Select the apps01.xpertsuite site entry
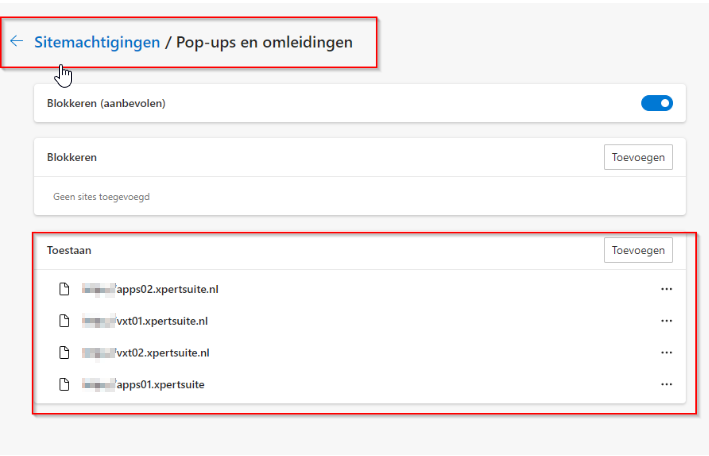This screenshot has height=456, width=709. pyautogui.click(x=160, y=384)
